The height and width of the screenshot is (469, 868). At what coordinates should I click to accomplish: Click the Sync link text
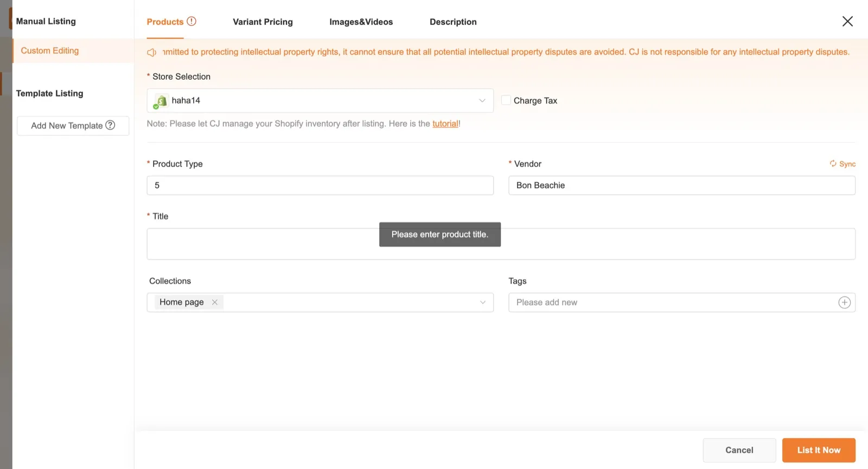[x=847, y=164]
